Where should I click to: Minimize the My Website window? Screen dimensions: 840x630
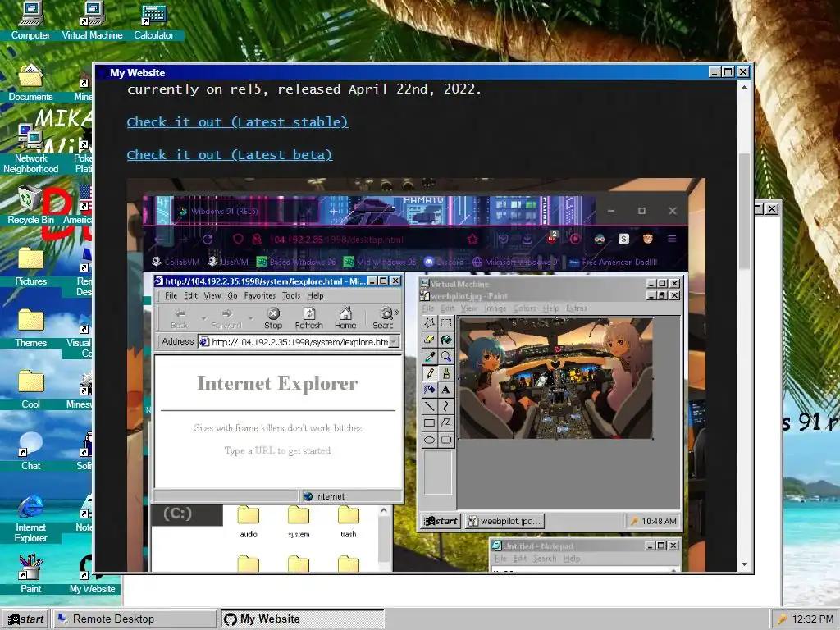[x=714, y=72]
